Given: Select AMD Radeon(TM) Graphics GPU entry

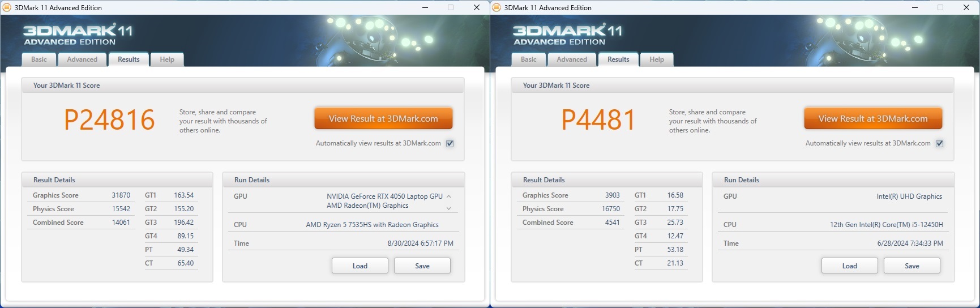Looking at the screenshot, I should (x=367, y=206).
